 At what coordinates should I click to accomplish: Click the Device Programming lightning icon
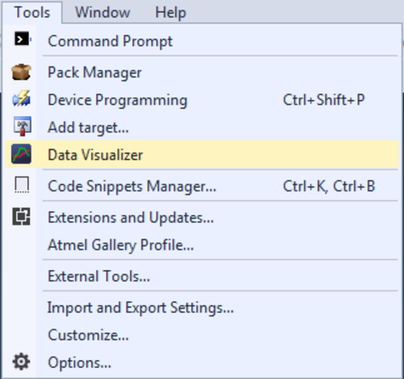coord(22,99)
